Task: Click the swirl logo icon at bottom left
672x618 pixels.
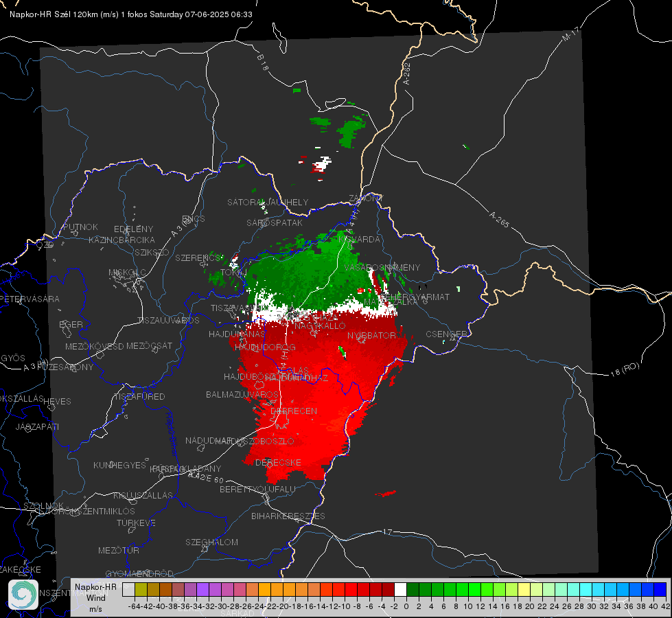Action: coord(23,595)
